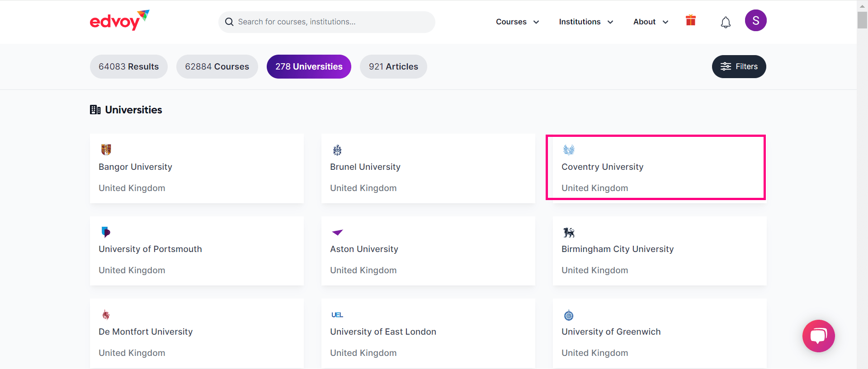Click the UEL logo icon
Image resolution: width=868 pixels, height=369 pixels.
(337, 315)
